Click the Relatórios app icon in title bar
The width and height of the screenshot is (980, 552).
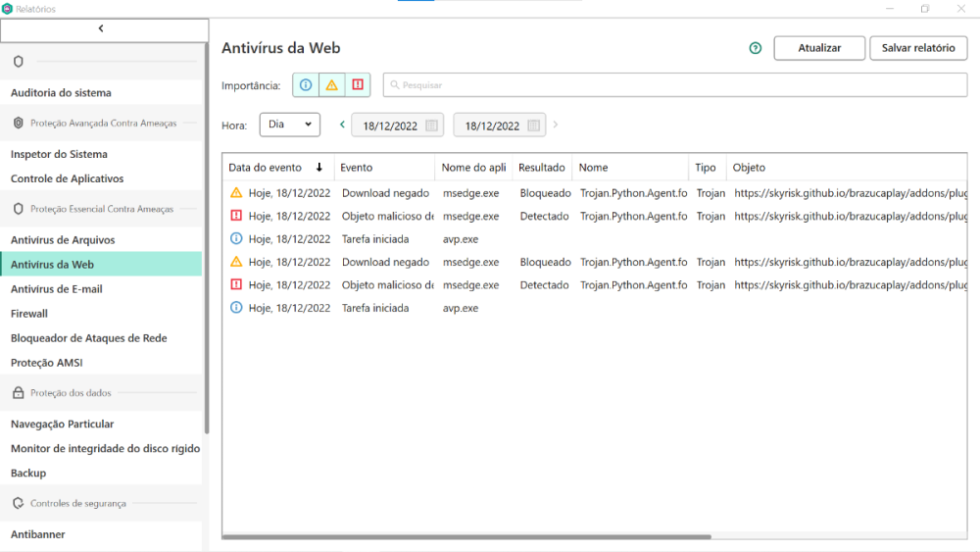[x=7, y=9]
